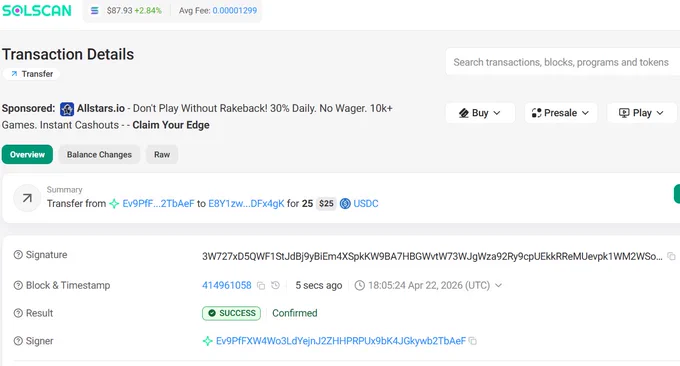Click the Solscan logo

pos(36,10)
